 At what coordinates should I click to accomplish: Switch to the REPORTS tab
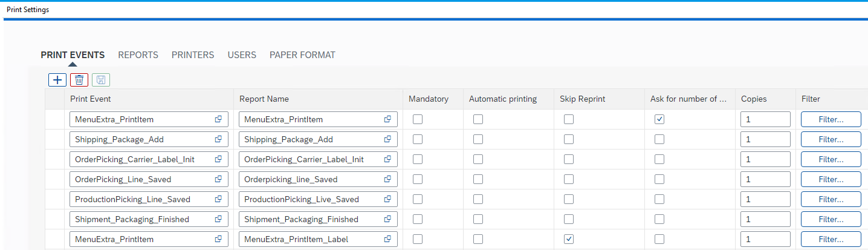138,55
